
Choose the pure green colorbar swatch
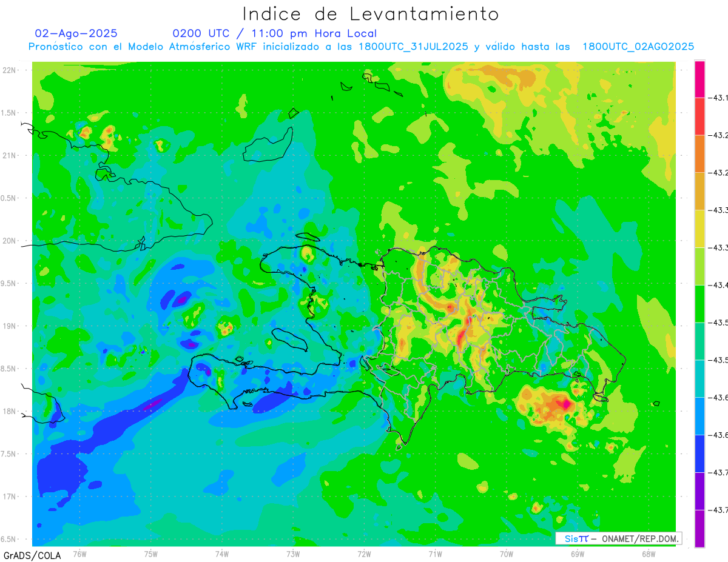point(699,304)
